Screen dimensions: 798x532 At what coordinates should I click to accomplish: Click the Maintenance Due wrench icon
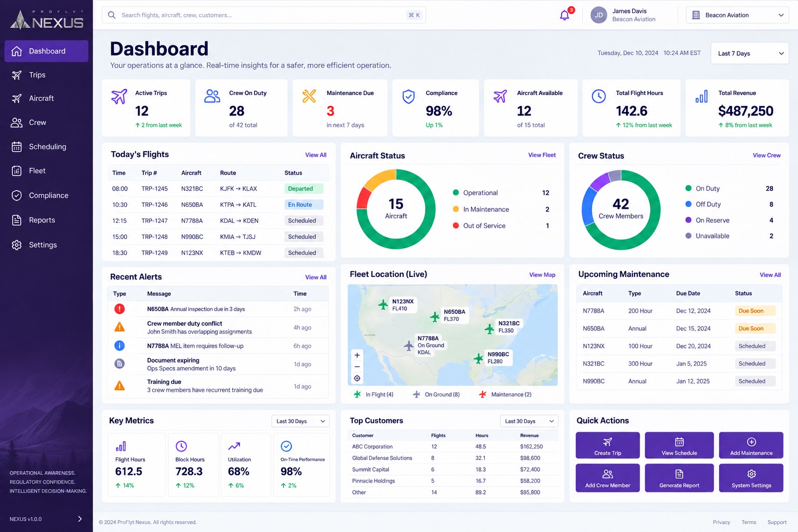point(309,96)
